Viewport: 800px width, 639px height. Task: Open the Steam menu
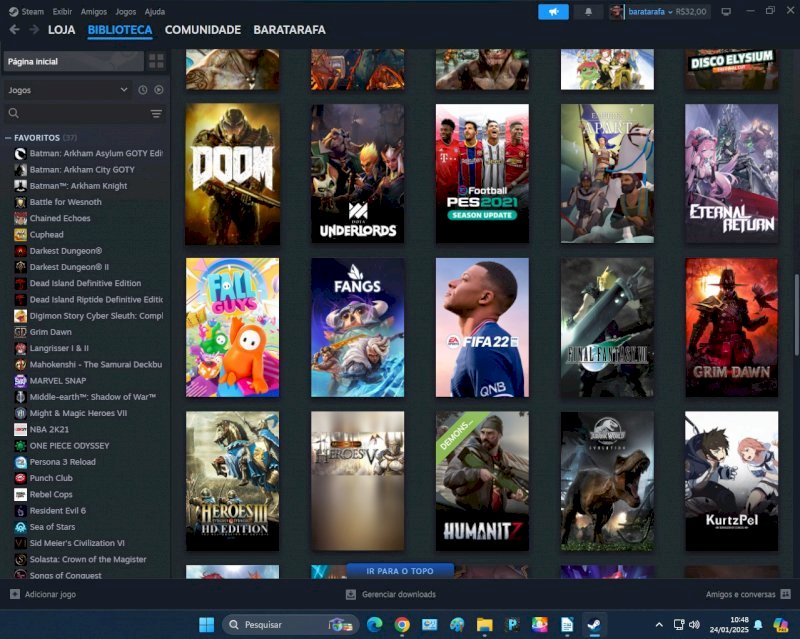[33, 11]
